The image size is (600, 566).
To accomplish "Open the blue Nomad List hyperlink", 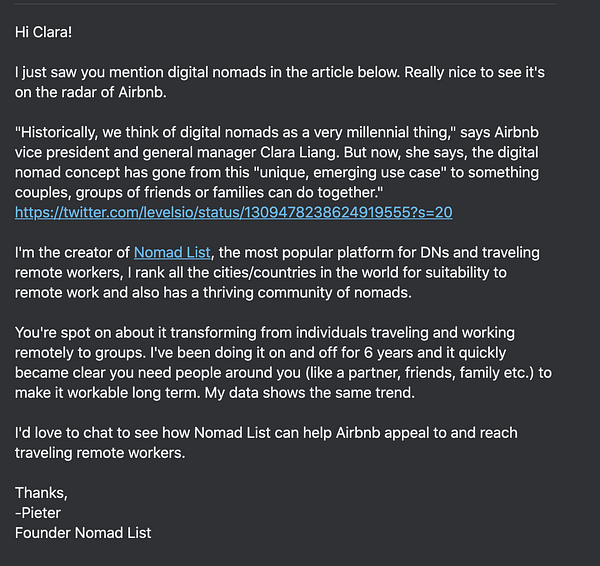I will coord(172,253).
